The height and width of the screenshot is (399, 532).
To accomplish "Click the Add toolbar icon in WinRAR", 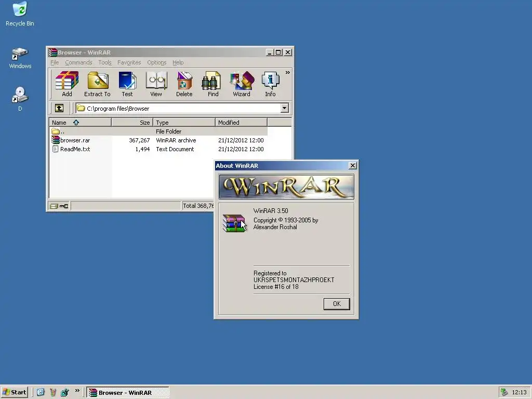I will [67, 84].
